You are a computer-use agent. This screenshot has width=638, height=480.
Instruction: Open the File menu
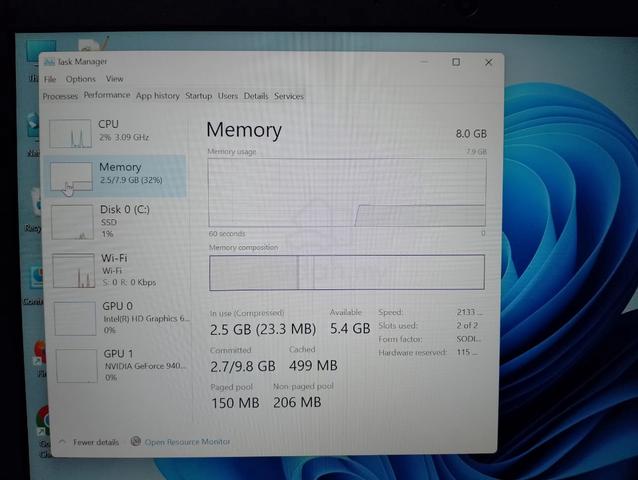[x=50, y=79]
